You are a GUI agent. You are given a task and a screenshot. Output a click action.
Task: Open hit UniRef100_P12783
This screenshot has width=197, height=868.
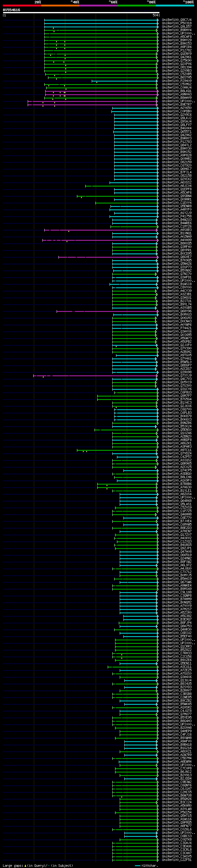coord(176,142)
